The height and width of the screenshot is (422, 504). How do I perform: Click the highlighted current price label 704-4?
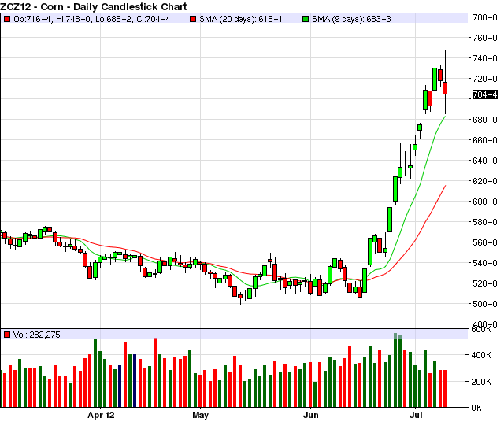tap(485, 94)
